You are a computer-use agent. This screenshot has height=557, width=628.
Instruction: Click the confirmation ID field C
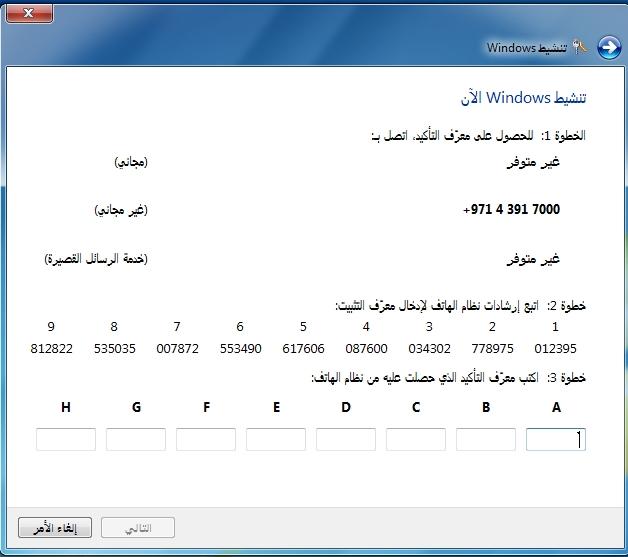tap(416, 439)
